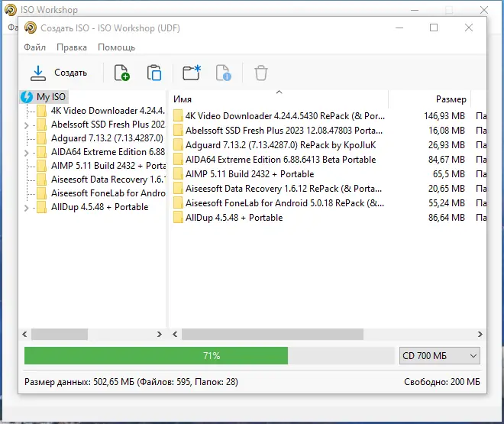Image resolution: width=504 pixels, height=424 pixels.
Task: Click the add files toolbar icon
Action: click(x=122, y=73)
